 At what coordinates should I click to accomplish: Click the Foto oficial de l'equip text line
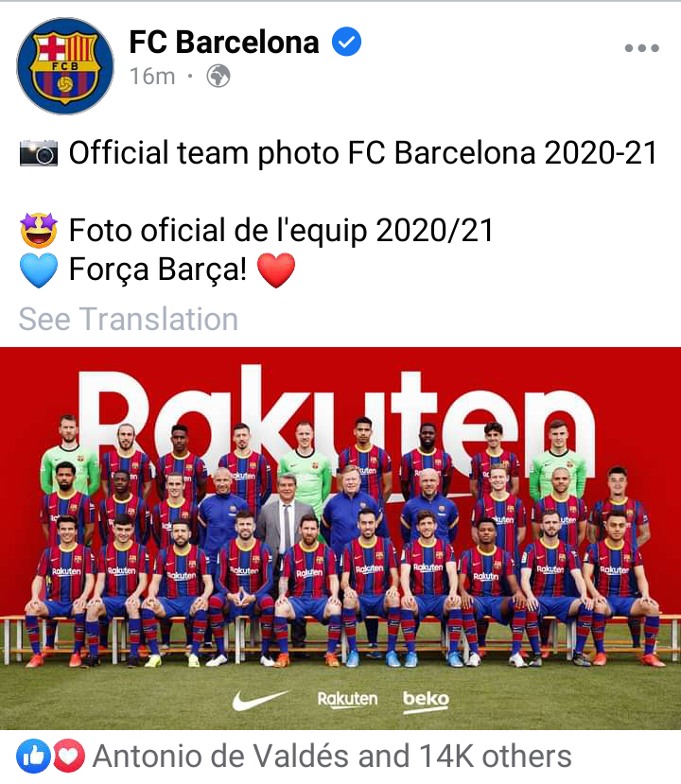click(282, 231)
